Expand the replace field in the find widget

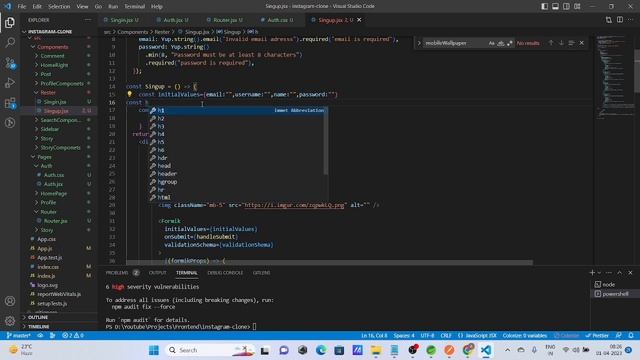[419, 43]
